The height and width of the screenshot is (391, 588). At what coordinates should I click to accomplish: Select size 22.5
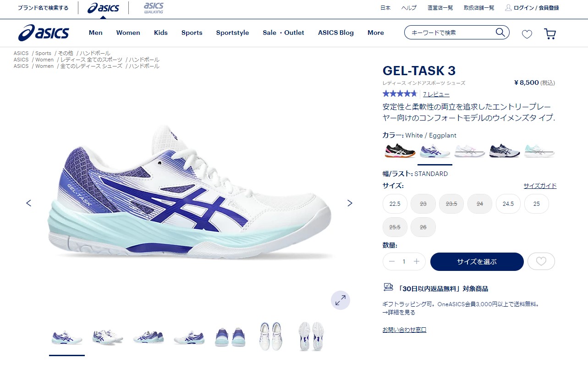pyautogui.click(x=395, y=204)
